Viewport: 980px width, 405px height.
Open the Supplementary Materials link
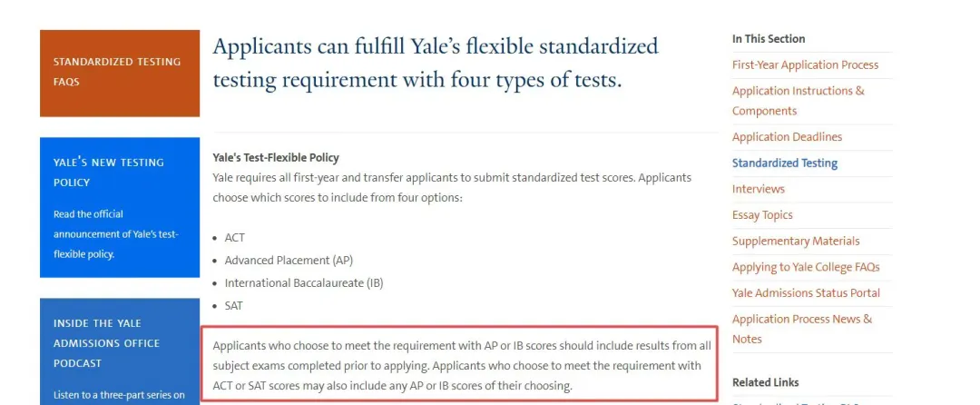click(x=795, y=242)
